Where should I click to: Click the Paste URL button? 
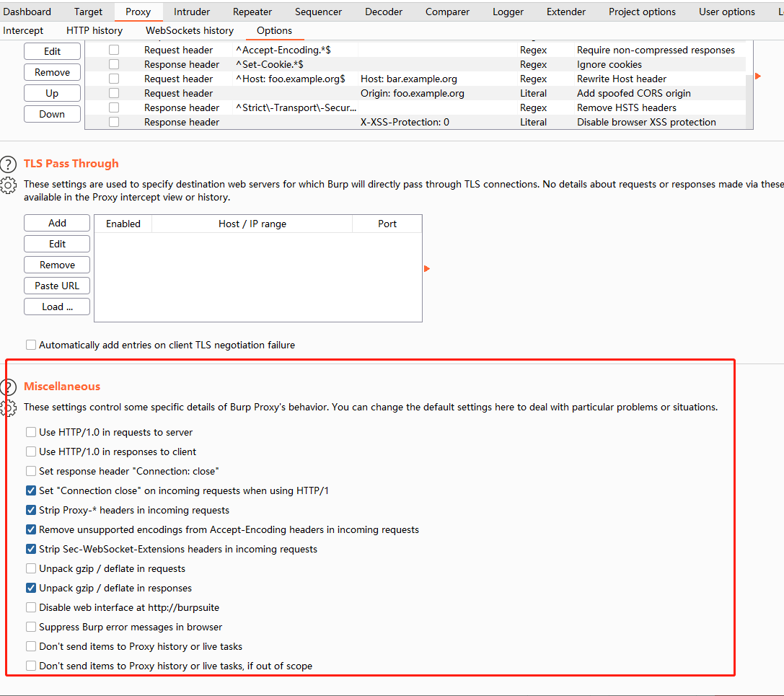coord(56,286)
